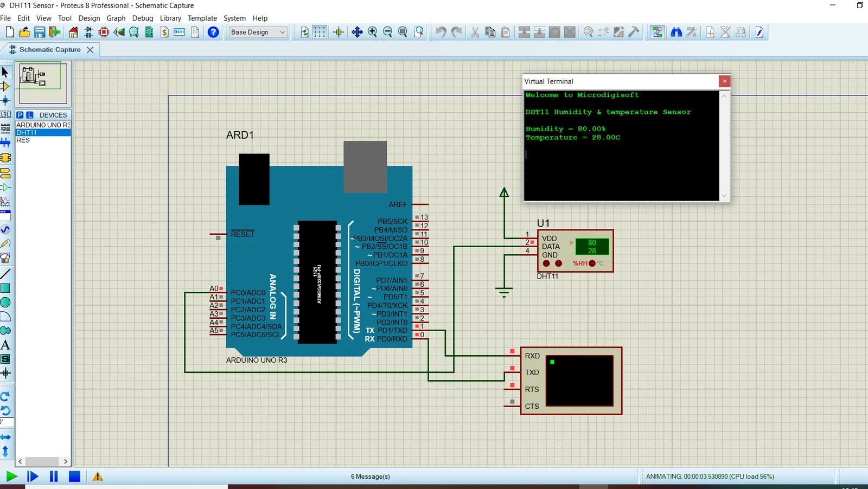The width and height of the screenshot is (868, 489).
Task: Click the electrical rules check lightning icon
Action: [x=759, y=32]
